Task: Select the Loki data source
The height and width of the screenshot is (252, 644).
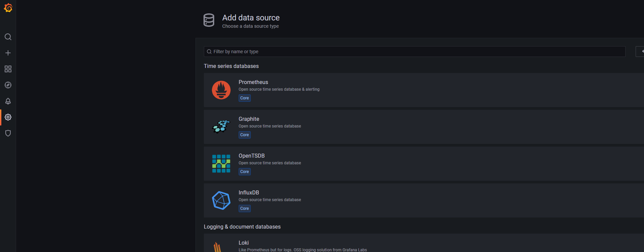Action: (244, 243)
